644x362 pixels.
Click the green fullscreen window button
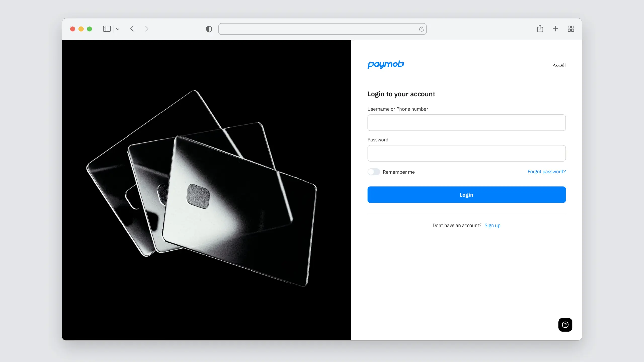[x=89, y=29]
